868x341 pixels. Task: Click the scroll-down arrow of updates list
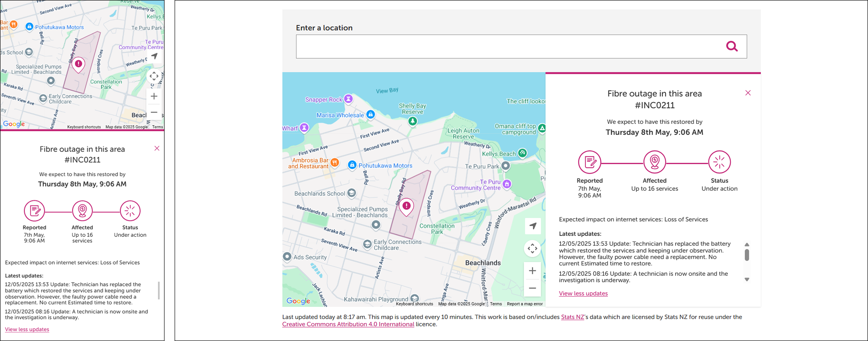[x=747, y=279]
